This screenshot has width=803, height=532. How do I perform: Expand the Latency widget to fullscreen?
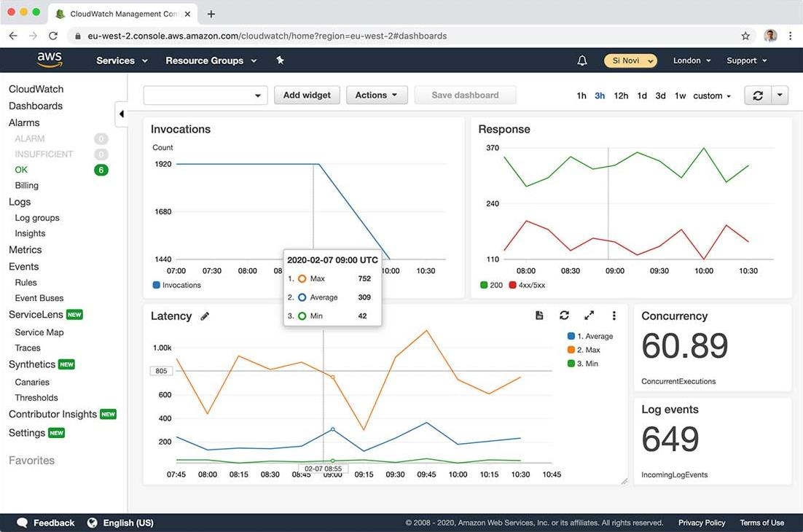(x=589, y=316)
